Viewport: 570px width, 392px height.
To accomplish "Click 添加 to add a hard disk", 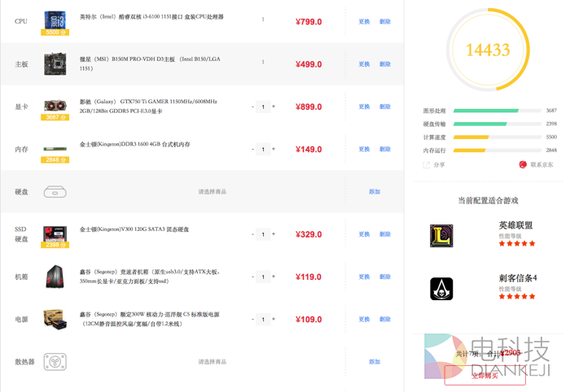I will pyautogui.click(x=375, y=192).
